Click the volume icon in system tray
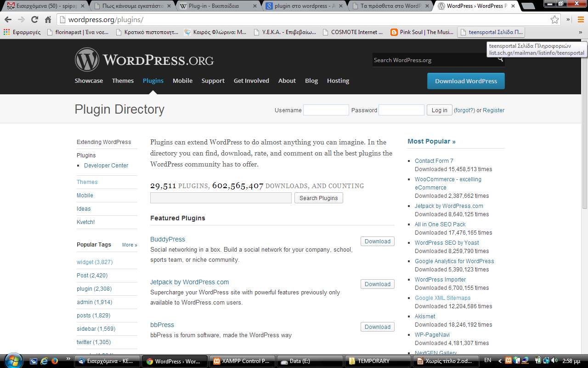 pyautogui.click(x=554, y=361)
